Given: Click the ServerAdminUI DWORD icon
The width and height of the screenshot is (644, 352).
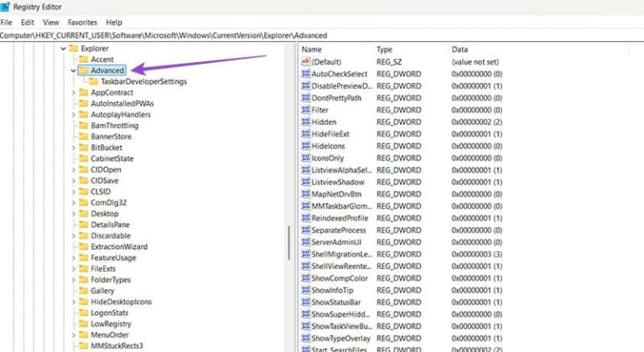Looking at the screenshot, I should (305, 242).
